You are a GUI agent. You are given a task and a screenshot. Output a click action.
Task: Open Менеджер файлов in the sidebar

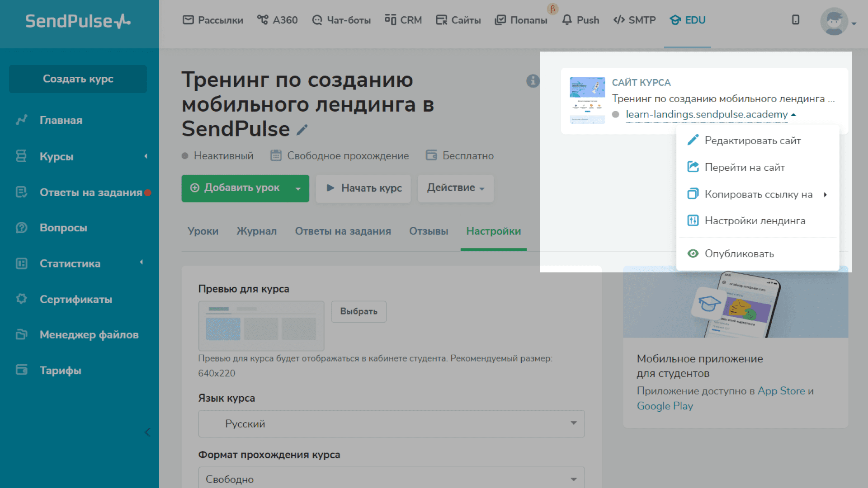pos(89,335)
